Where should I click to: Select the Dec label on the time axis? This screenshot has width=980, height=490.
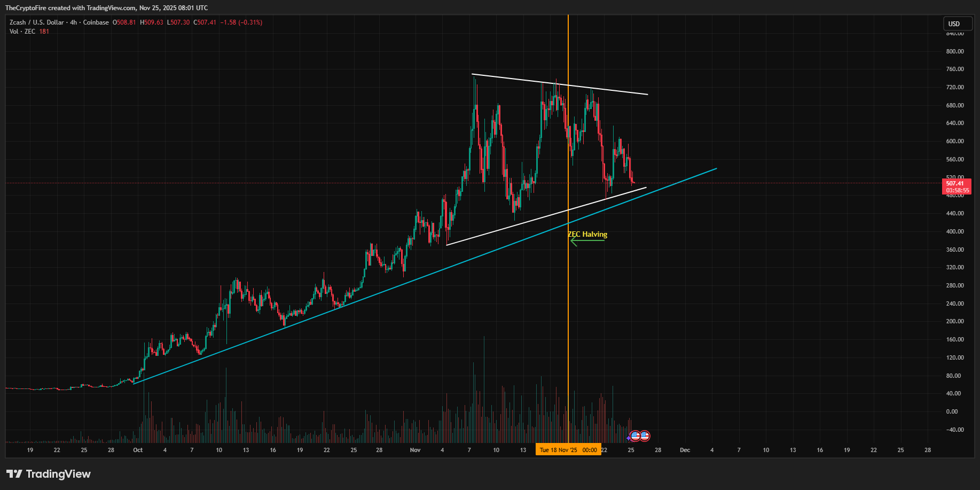[685, 450]
